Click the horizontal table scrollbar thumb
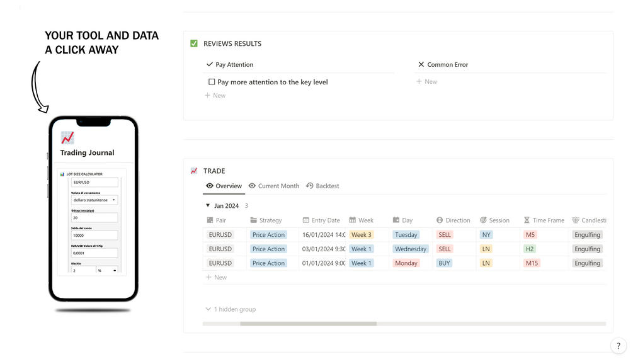This screenshot has height=364, width=633. pos(308,324)
